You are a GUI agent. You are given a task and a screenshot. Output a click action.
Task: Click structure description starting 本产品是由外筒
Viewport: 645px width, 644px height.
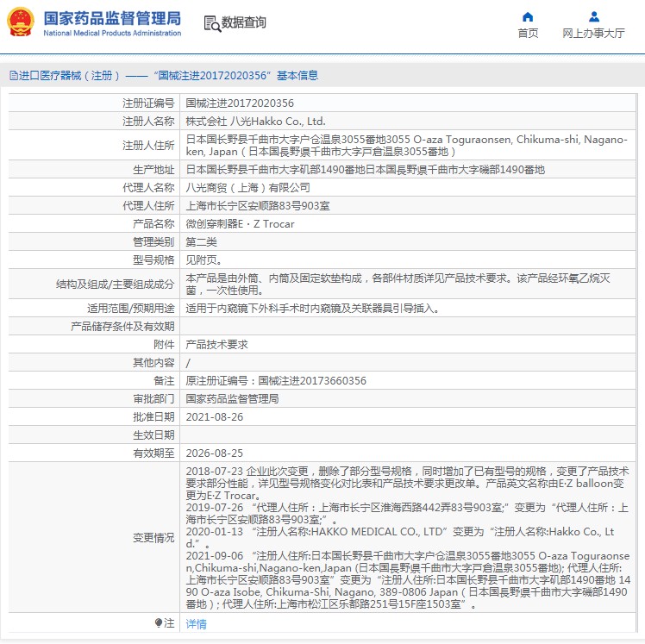(398, 284)
